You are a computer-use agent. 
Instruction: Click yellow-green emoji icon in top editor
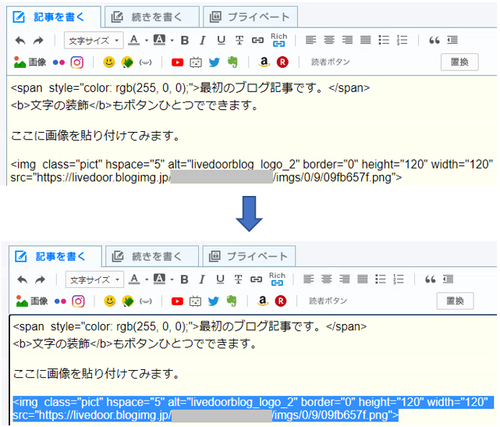(127, 62)
